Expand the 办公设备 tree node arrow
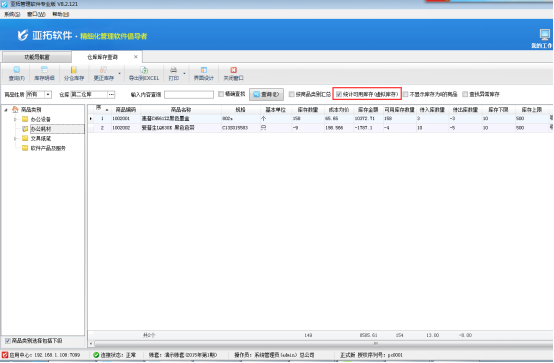 pos(15,119)
